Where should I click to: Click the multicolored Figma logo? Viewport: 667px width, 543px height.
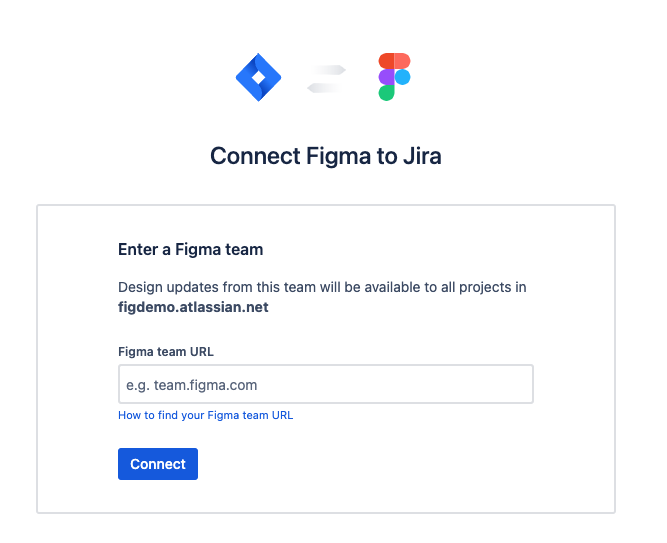click(x=394, y=77)
